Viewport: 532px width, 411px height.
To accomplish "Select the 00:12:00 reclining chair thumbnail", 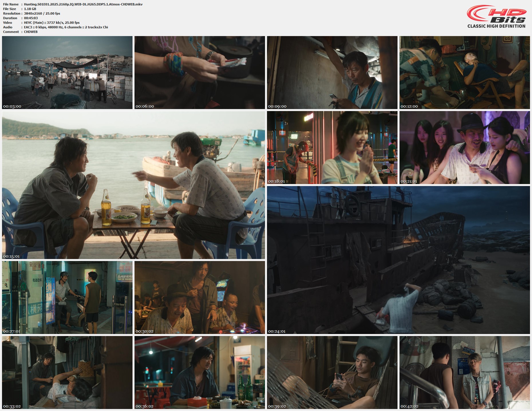I will point(464,72).
